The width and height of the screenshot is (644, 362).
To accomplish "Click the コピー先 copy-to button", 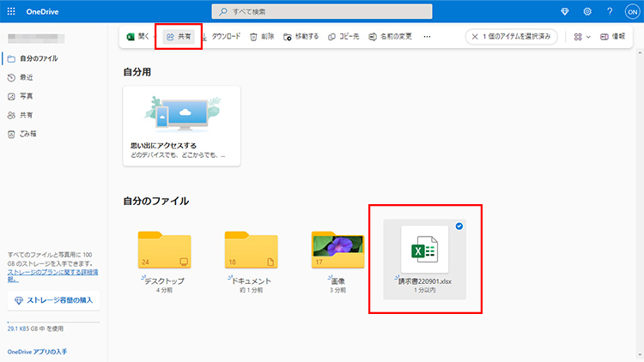I will click(x=343, y=37).
